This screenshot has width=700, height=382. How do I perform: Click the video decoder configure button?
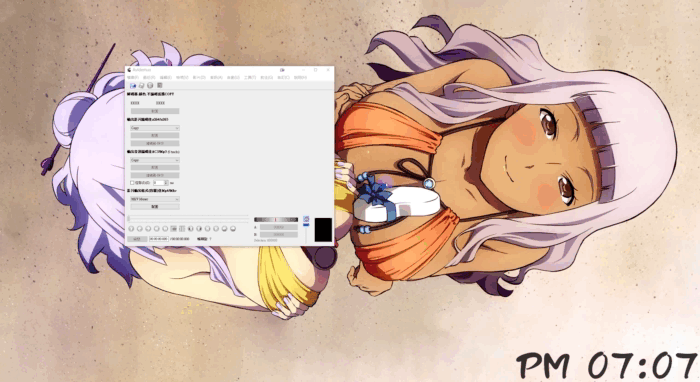click(x=155, y=111)
